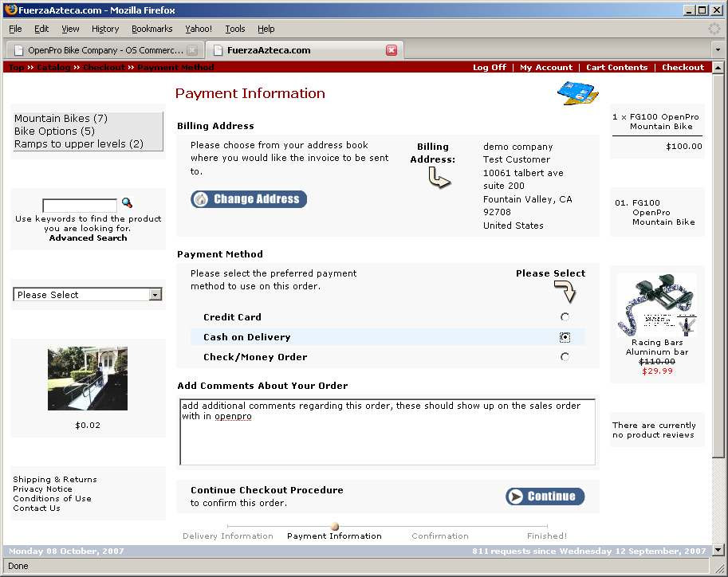
Task: Click the search magnifier icon
Action: click(127, 203)
